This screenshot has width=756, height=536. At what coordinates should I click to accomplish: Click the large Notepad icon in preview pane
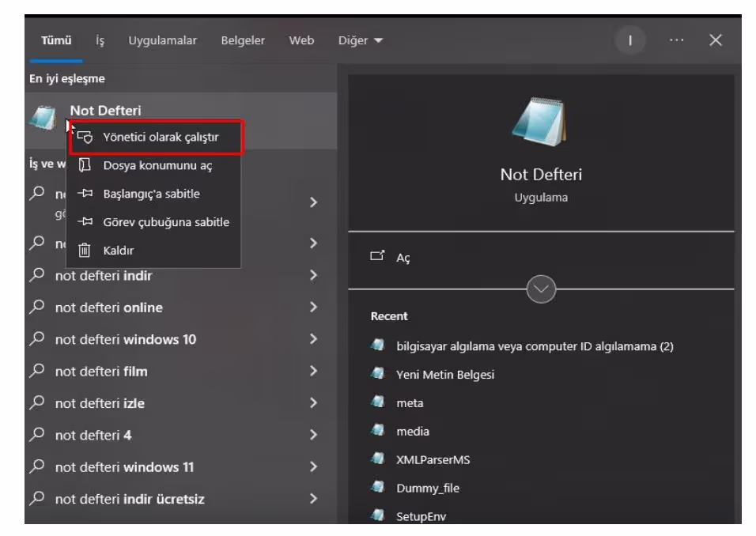click(x=540, y=122)
